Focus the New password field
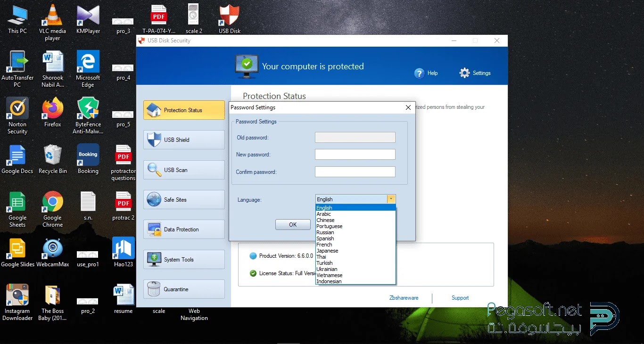 355,155
